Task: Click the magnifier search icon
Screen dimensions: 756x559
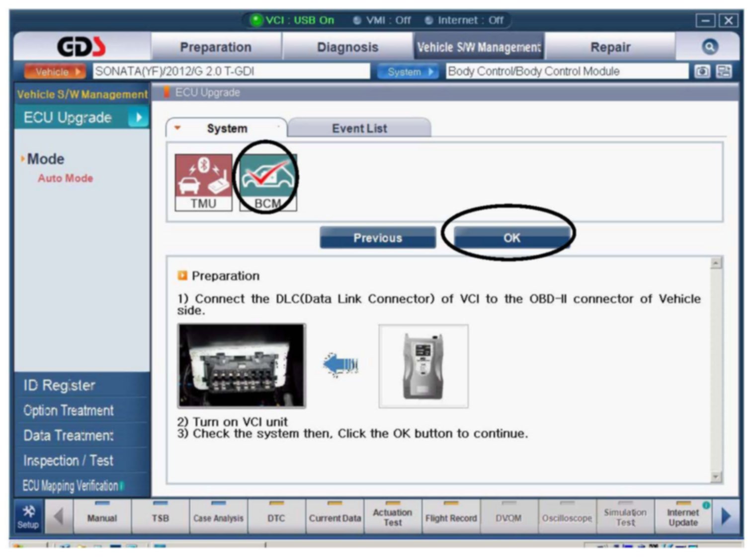Action: coord(709,47)
